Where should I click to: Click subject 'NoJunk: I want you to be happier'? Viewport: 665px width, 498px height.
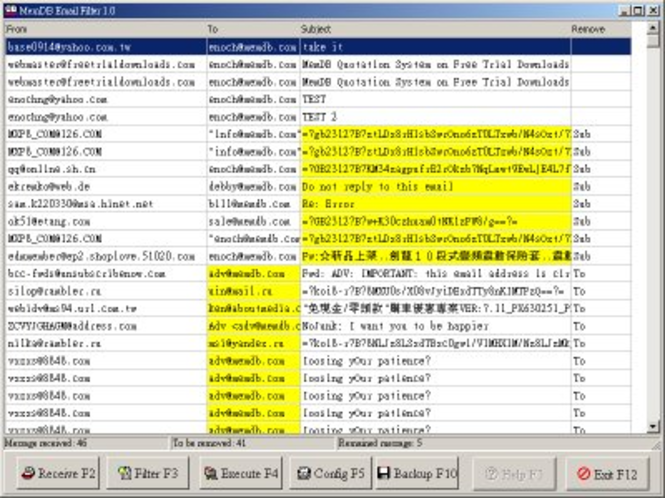pyautogui.click(x=435, y=326)
